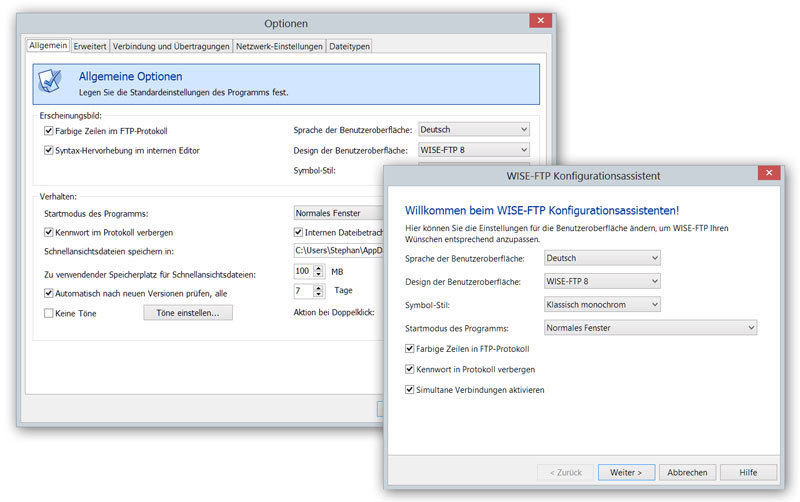Click the 7 Tage value field

click(x=304, y=290)
